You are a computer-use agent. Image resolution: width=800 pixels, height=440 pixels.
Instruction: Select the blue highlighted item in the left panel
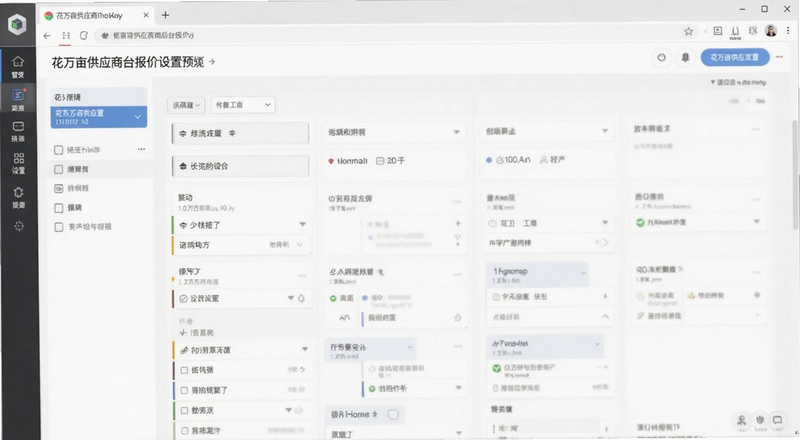click(98, 117)
